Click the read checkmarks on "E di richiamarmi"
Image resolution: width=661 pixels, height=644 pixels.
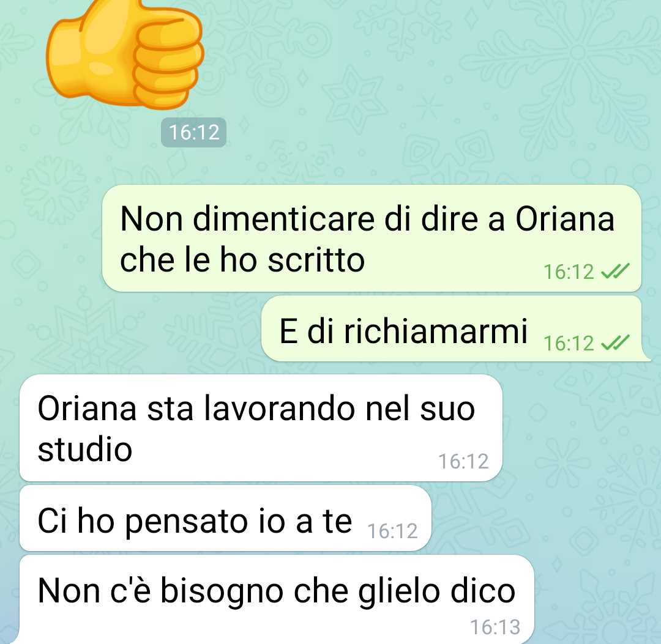[615, 343]
